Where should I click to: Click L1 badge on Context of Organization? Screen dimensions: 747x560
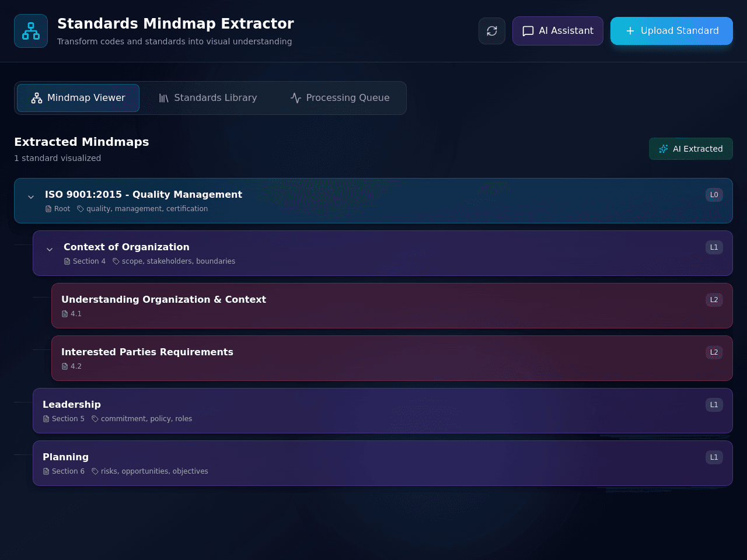click(714, 247)
